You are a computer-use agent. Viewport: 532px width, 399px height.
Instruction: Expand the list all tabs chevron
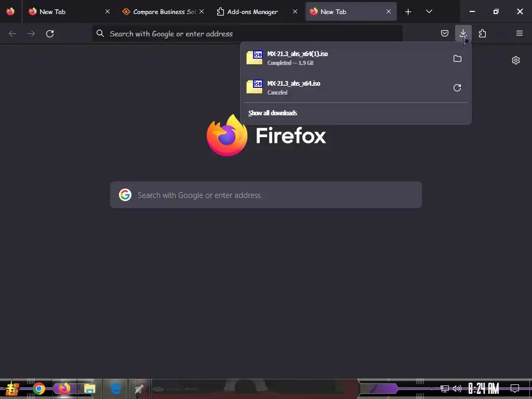(429, 11)
